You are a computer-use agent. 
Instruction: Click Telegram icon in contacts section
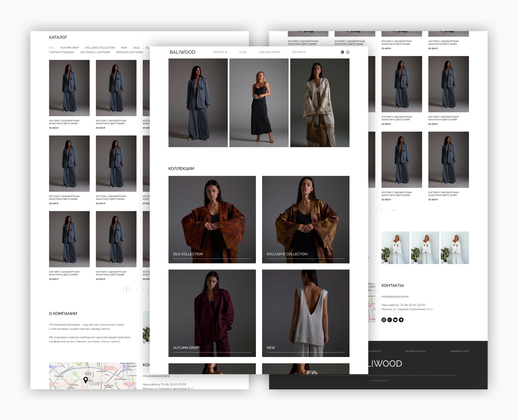pyautogui.click(x=401, y=320)
